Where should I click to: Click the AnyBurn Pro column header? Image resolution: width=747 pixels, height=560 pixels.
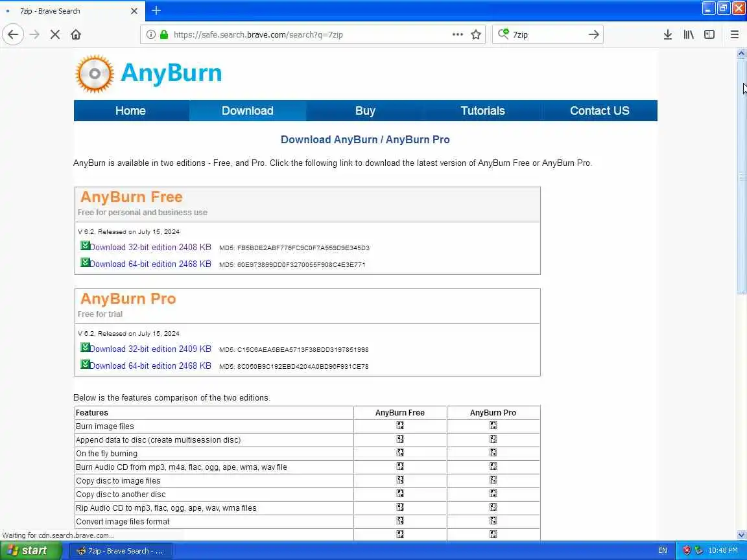pos(493,413)
